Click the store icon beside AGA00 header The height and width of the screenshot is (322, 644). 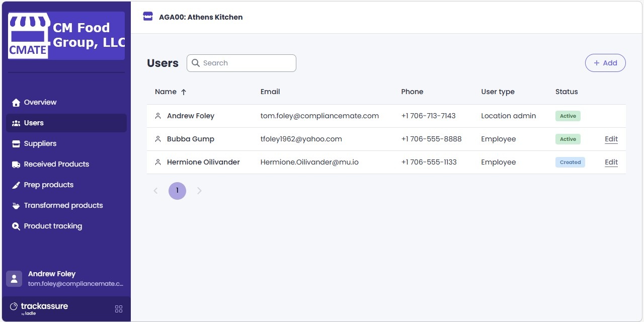coord(148,17)
